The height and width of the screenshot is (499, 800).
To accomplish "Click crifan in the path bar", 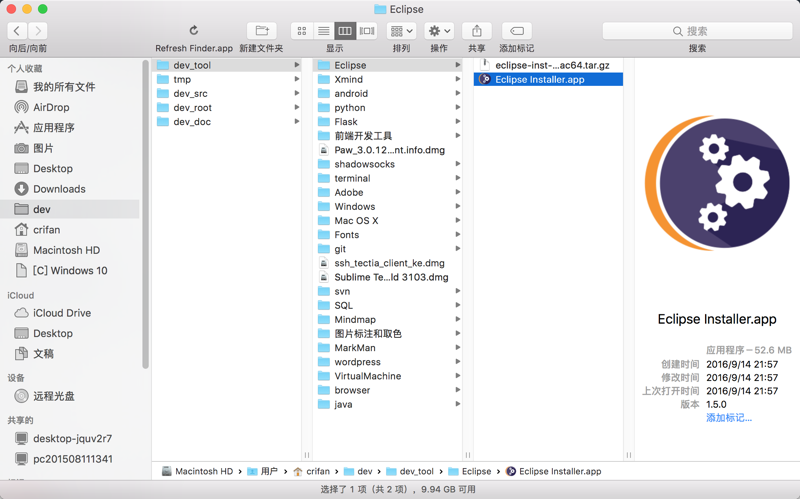I will [x=312, y=471].
